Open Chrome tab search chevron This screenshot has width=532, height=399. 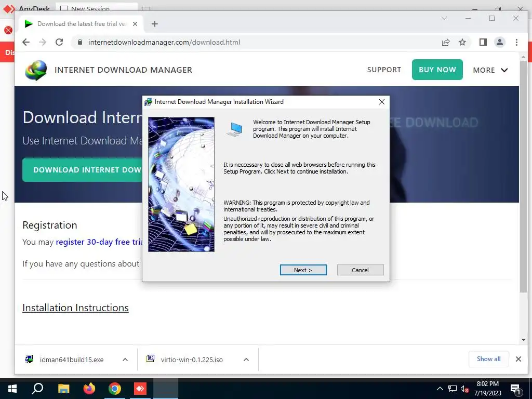point(444,18)
